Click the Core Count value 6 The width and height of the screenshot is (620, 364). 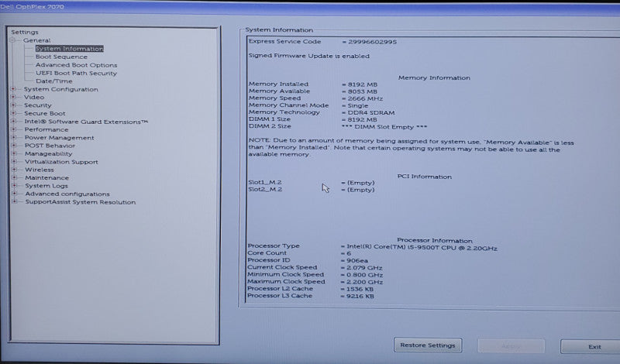(x=348, y=253)
